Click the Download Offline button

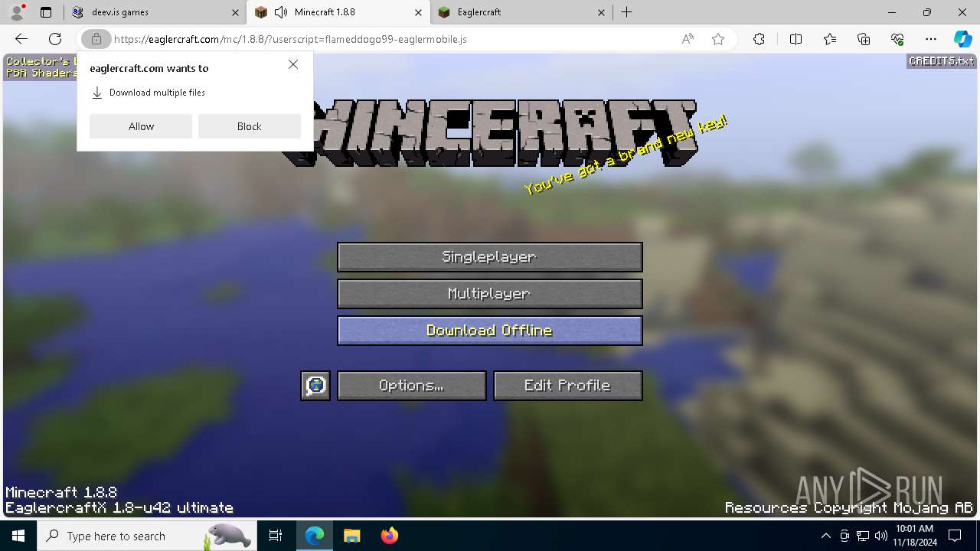[490, 331]
